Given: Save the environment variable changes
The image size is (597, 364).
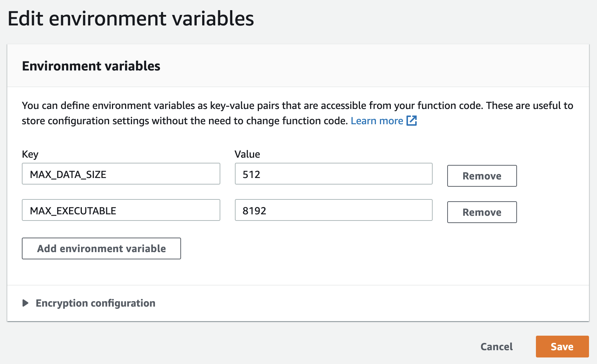Looking at the screenshot, I should (562, 347).
